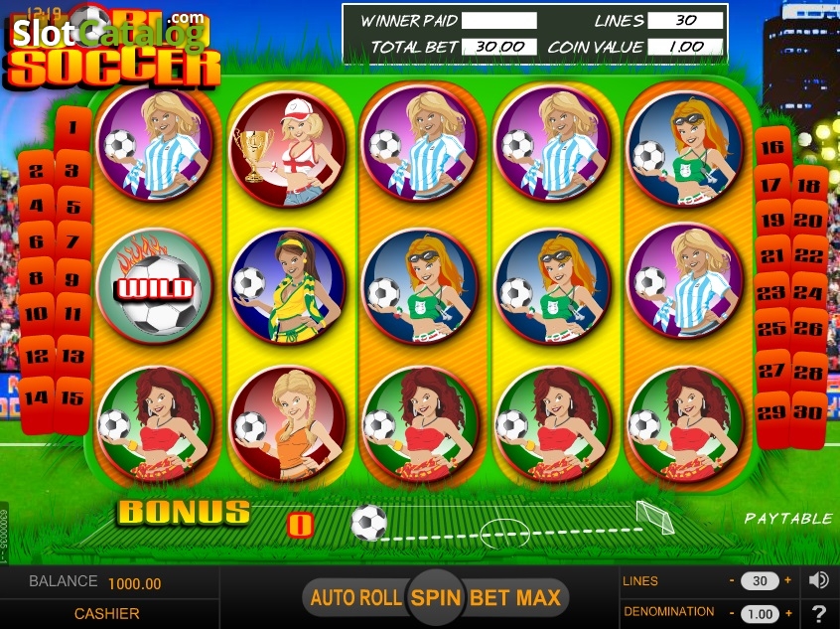The width and height of the screenshot is (840, 629).
Task: Increase denomination with the plus button
Action: point(788,613)
